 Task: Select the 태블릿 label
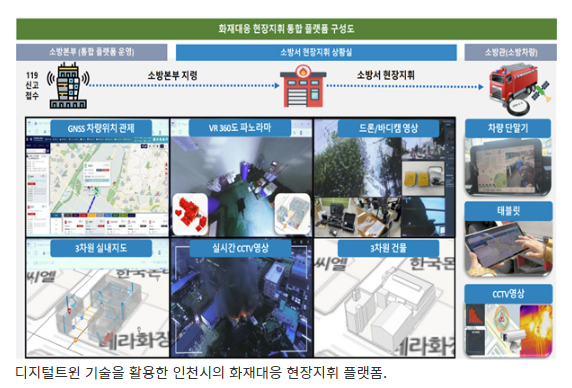click(x=508, y=211)
